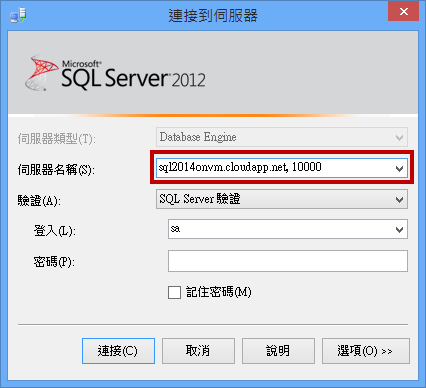The image size is (426, 388).
Task: Focus the 密碼 password field
Action: (288, 261)
